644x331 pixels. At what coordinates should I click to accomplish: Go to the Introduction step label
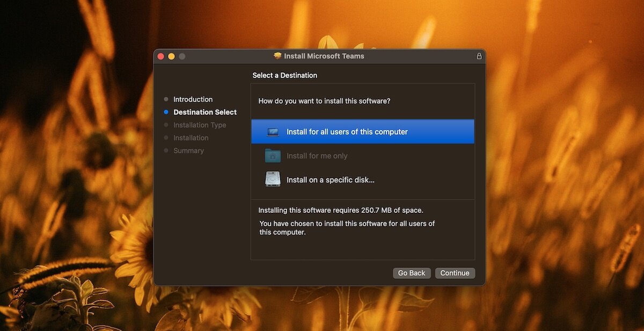(x=193, y=99)
